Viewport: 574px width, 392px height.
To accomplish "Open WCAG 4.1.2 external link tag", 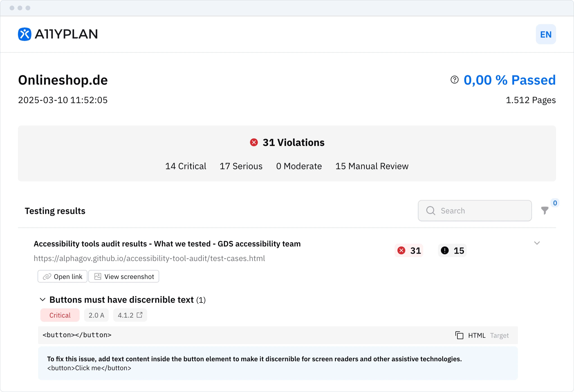I will (130, 315).
